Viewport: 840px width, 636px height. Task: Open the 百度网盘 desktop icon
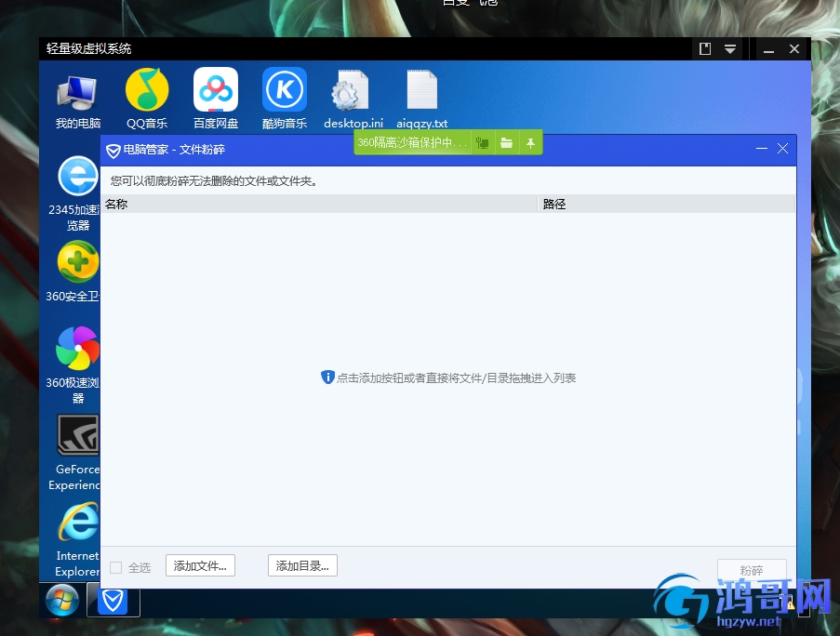click(x=216, y=100)
